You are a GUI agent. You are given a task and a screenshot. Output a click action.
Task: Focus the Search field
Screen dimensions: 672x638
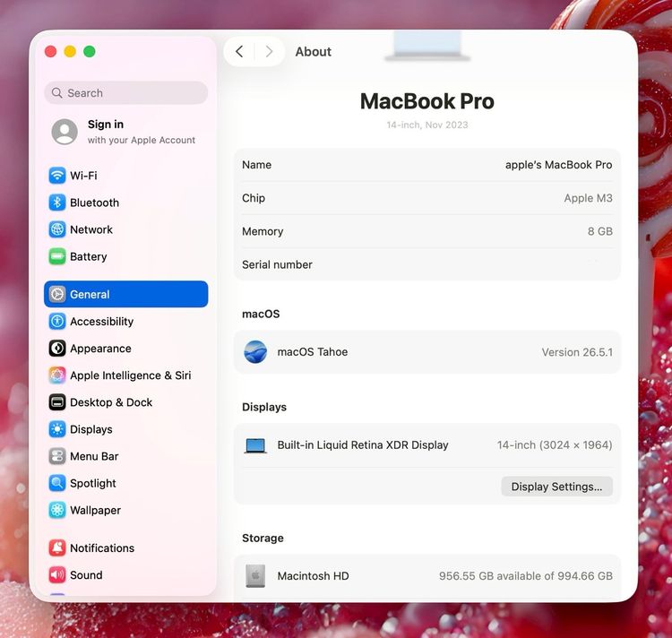coord(126,92)
